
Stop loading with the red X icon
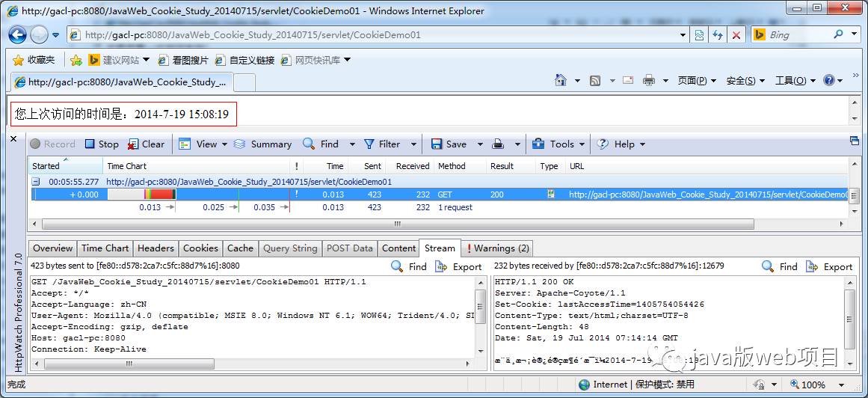coord(736,35)
